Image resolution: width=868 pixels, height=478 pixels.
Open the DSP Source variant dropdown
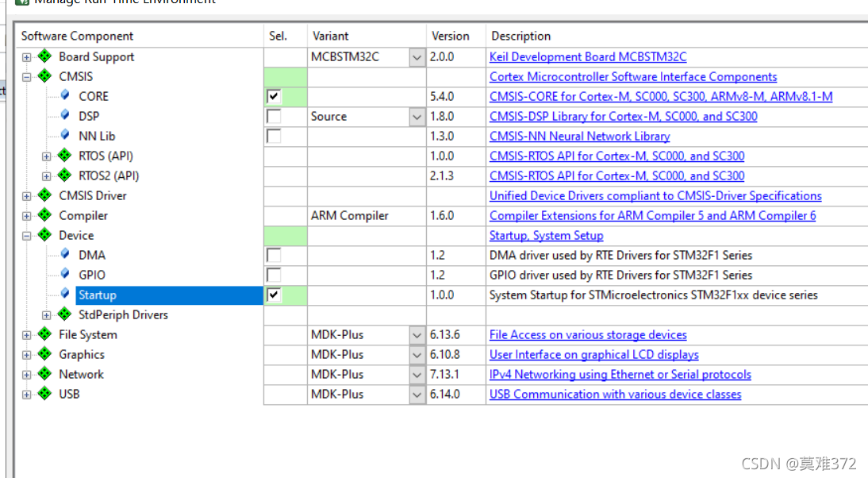417,117
